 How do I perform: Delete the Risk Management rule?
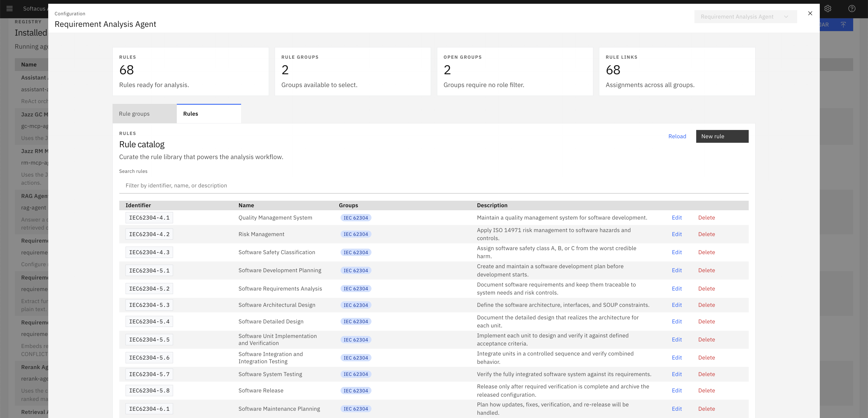[x=706, y=234]
